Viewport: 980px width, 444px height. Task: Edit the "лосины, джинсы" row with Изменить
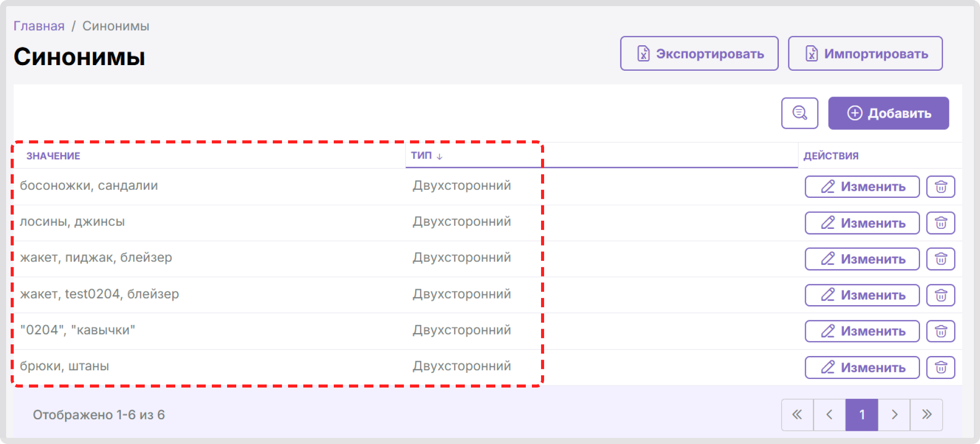tap(862, 223)
